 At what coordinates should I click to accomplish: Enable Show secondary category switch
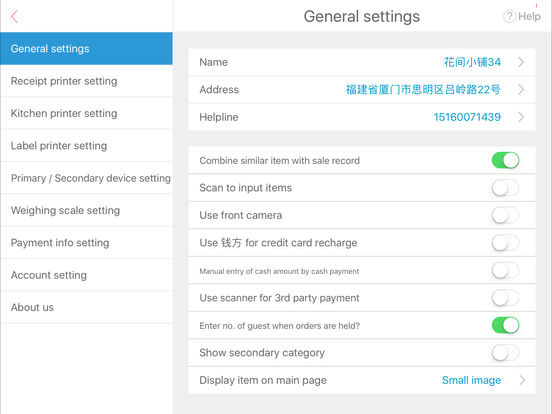pyautogui.click(x=505, y=353)
